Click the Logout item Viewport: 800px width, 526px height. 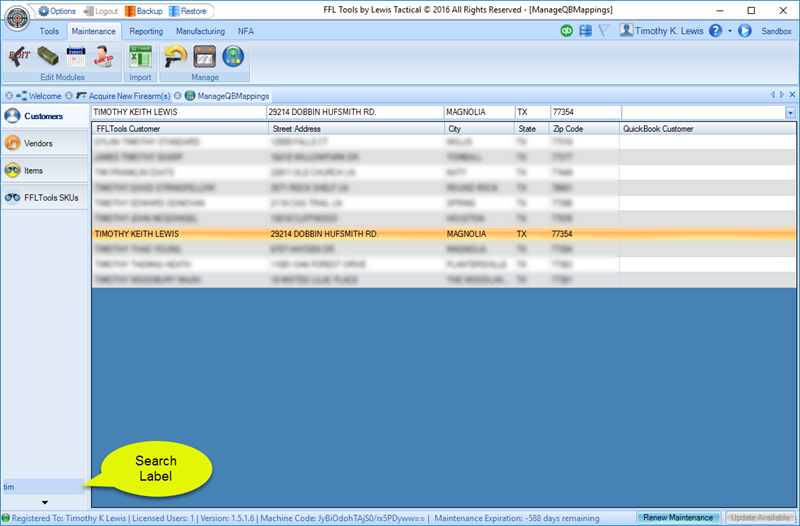point(101,11)
